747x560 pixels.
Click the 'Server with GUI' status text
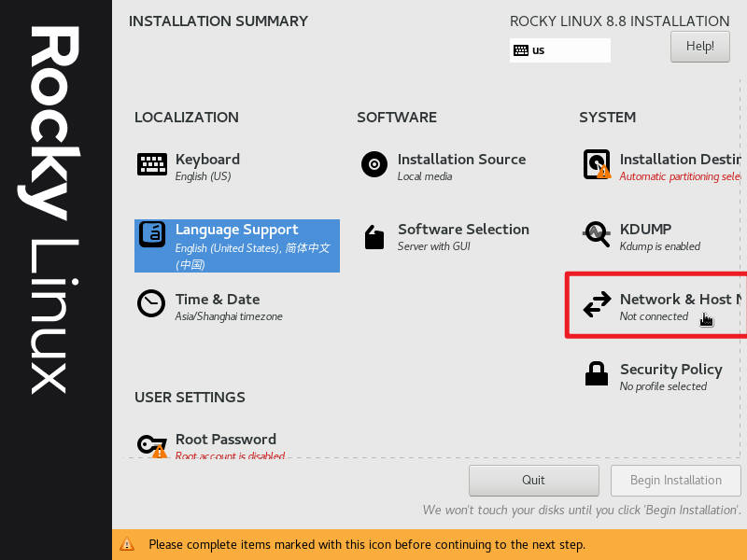point(434,246)
